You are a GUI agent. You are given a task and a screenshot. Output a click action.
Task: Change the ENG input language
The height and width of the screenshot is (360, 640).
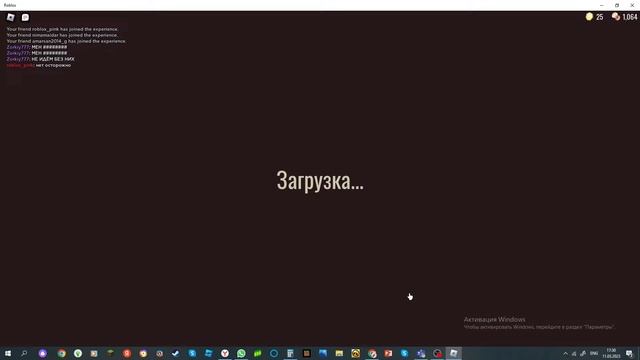click(594, 353)
